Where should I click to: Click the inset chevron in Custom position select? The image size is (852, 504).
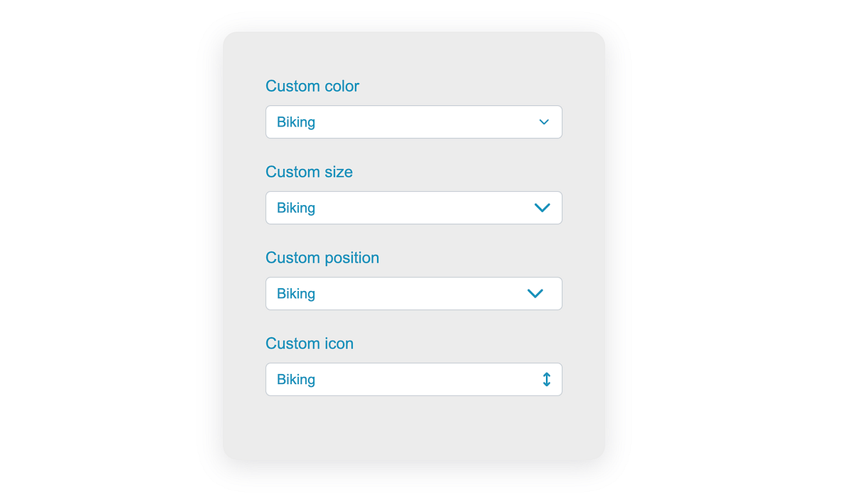535,294
